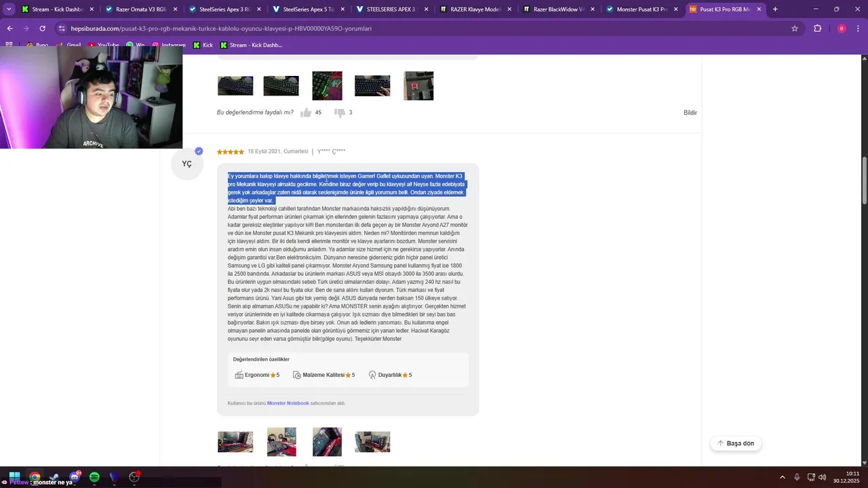
Task: Go back to the previous page
Action: [9, 28]
